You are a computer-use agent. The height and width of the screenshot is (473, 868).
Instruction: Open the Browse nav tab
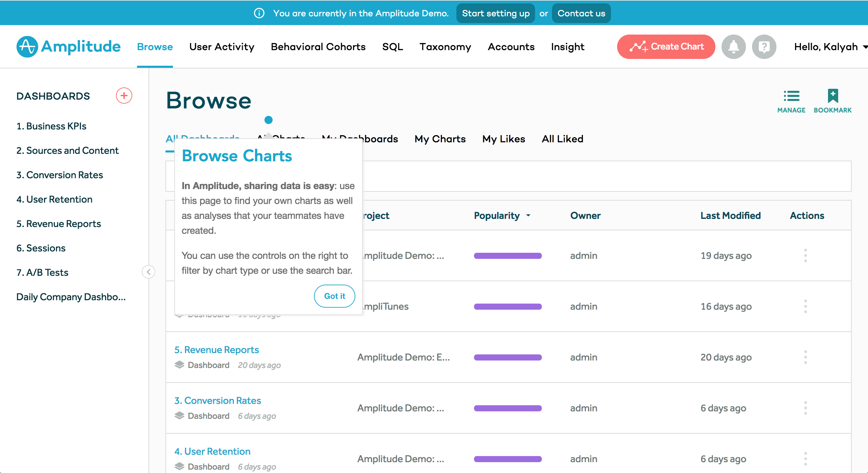coord(155,47)
